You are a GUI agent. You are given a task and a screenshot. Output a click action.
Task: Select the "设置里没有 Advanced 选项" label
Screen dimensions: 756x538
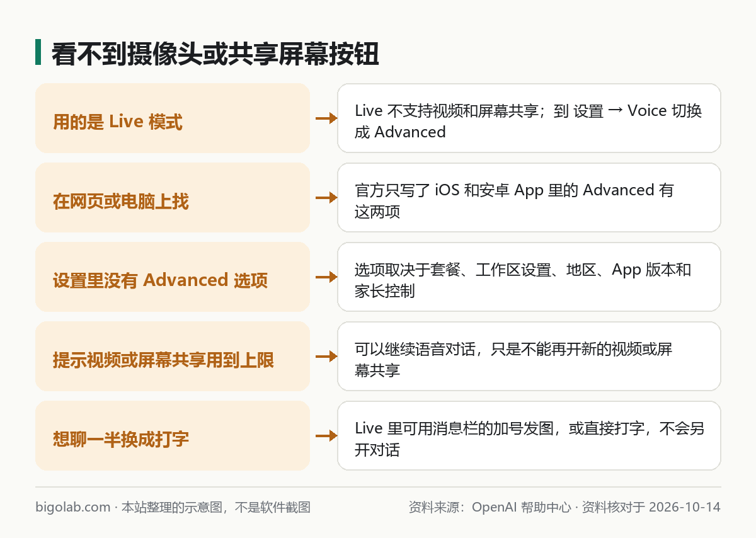(161, 280)
